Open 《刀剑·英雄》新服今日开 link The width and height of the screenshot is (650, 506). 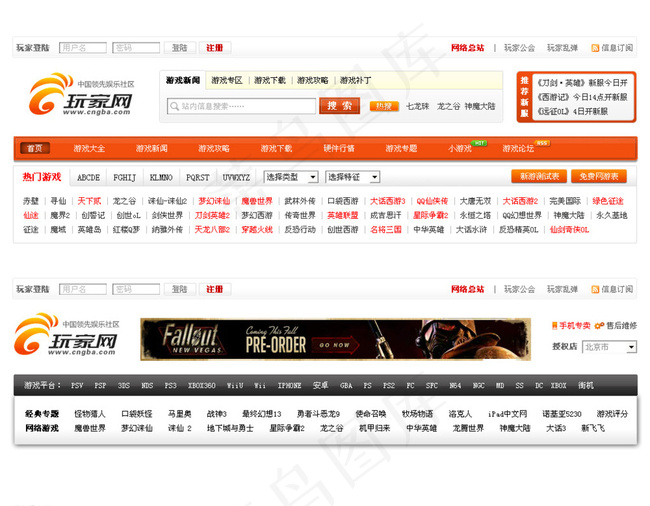(582, 83)
